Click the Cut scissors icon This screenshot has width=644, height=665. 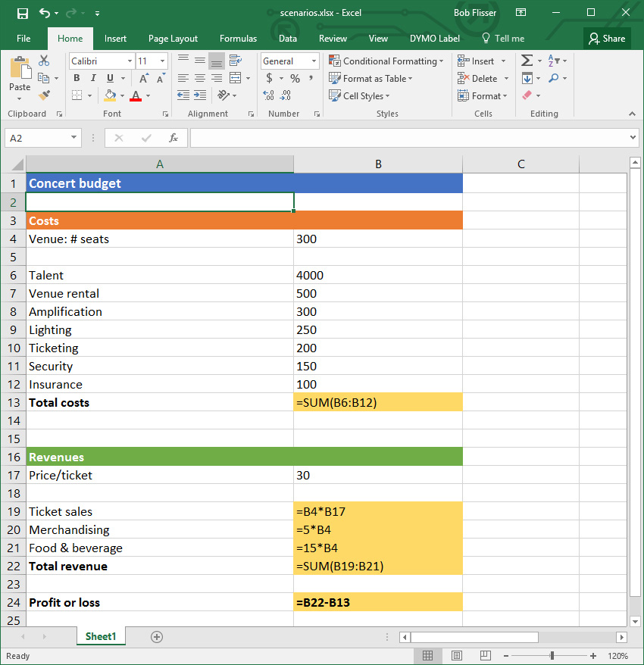pyautogui.click(x=44, y=61)
